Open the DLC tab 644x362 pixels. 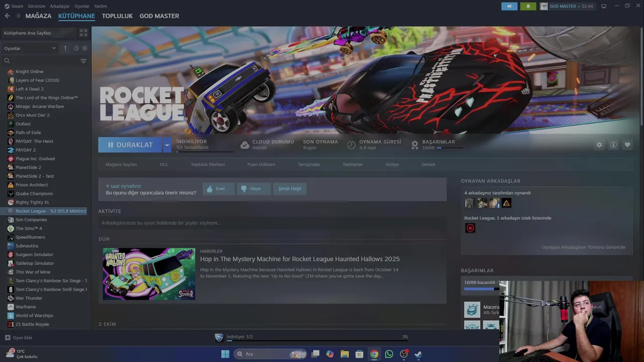[x=164, y=164]
